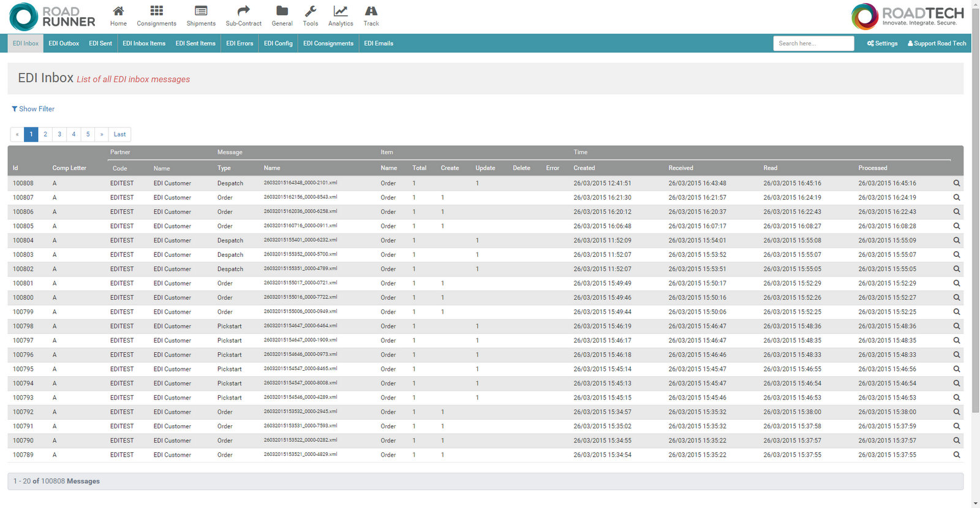
Task: View details of message 100807 magnifier
Action: point(956,197)
